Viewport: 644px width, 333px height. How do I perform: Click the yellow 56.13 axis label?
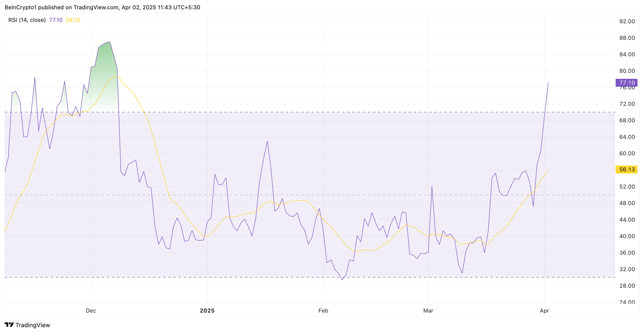(626, 170)
